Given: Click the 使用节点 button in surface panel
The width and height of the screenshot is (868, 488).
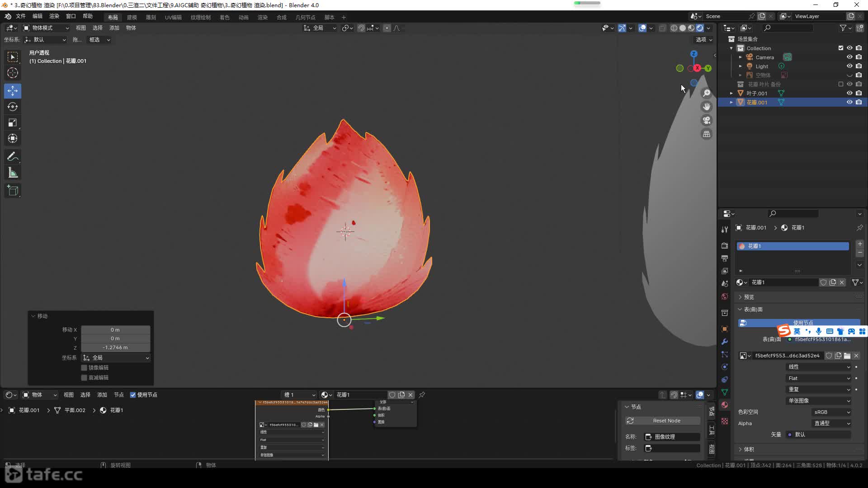Looking at the screenshot, I should pos(799,323).
